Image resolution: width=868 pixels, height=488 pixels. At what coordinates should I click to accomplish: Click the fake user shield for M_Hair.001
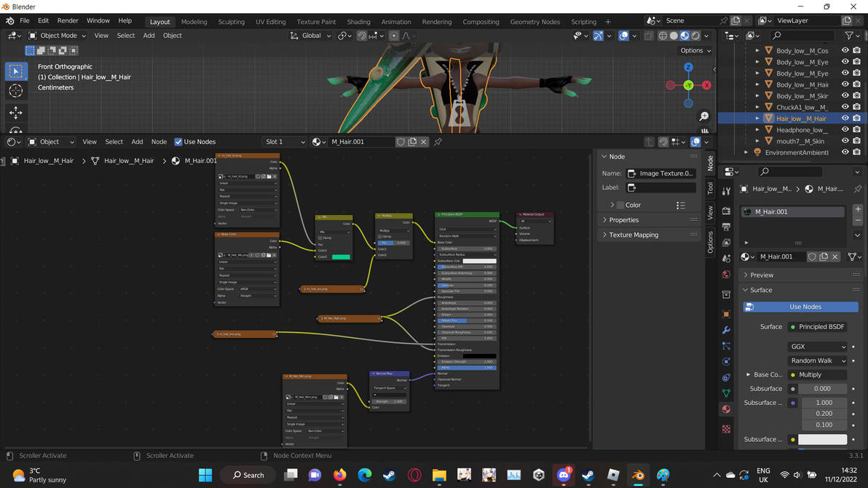click(401, 142)
